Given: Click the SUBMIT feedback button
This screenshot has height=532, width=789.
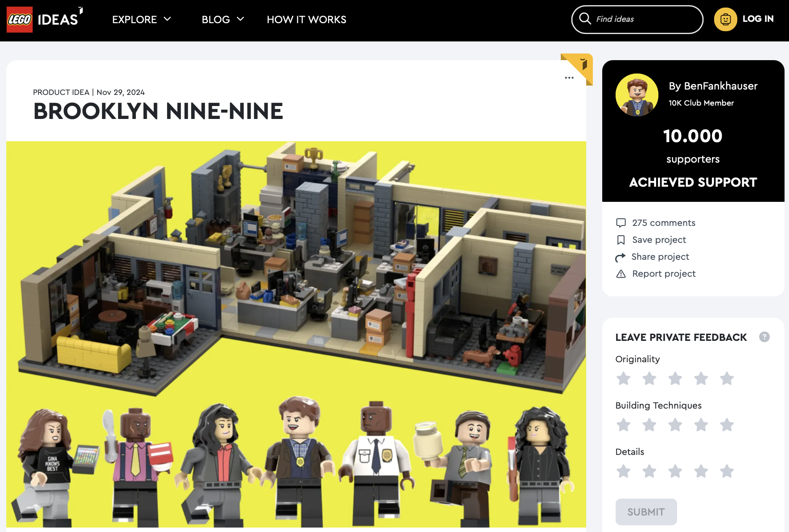Looking at the screenshot, I should tap(646, 512).
